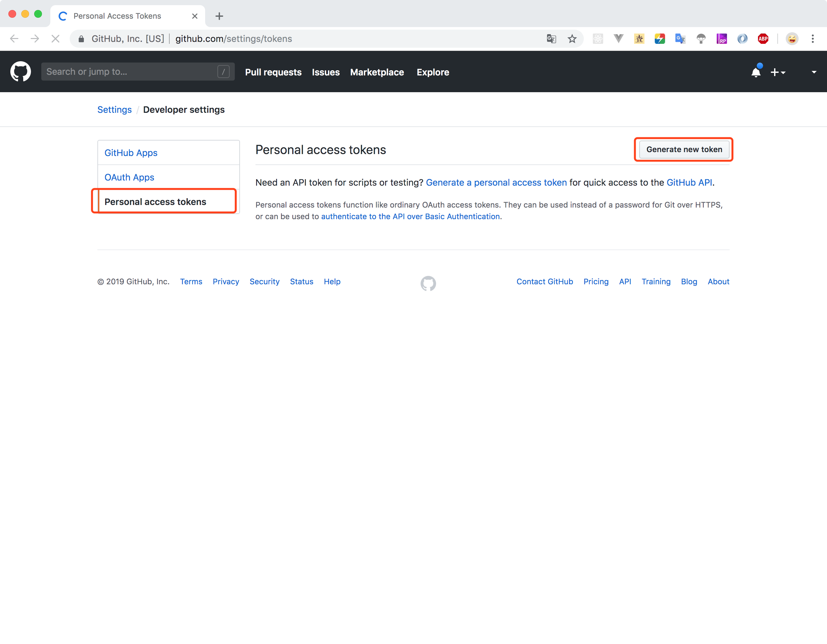Open Pull requests in the header

point(273,72)
